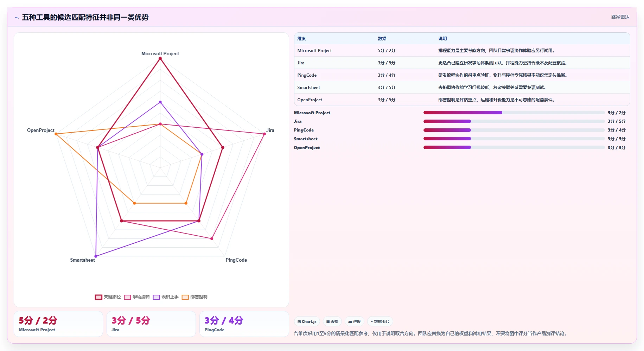Click the pink data point near PingCode axis
The height and width of the screenshot is (351, 644).
(x=212, y=238)
